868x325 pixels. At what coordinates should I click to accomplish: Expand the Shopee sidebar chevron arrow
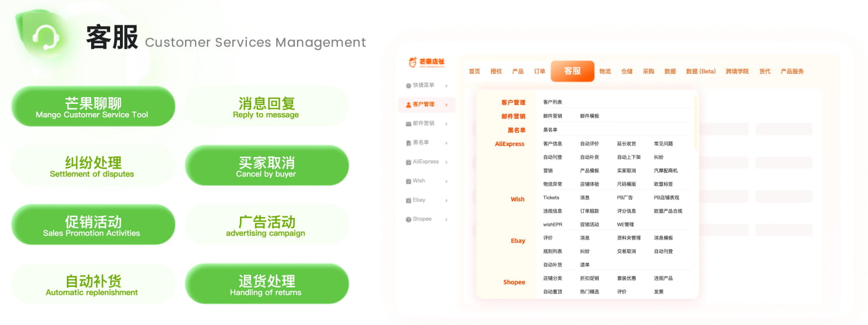click(446, 219)
